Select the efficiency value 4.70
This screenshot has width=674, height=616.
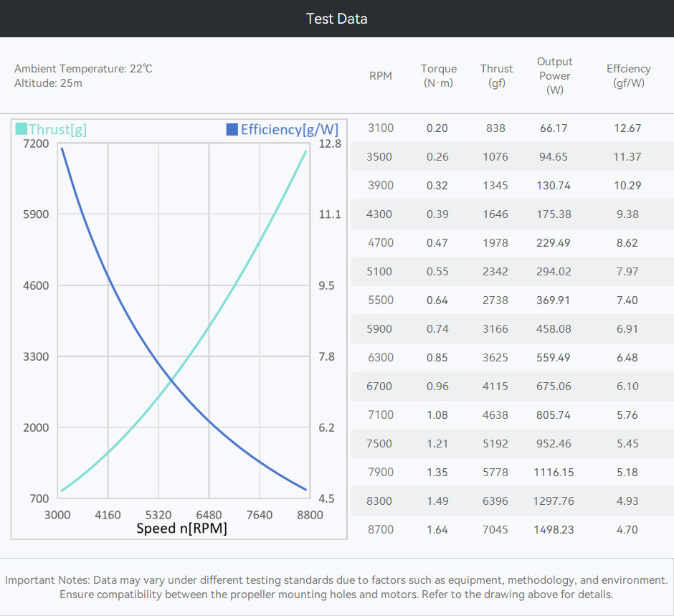[x=627, y=530]
